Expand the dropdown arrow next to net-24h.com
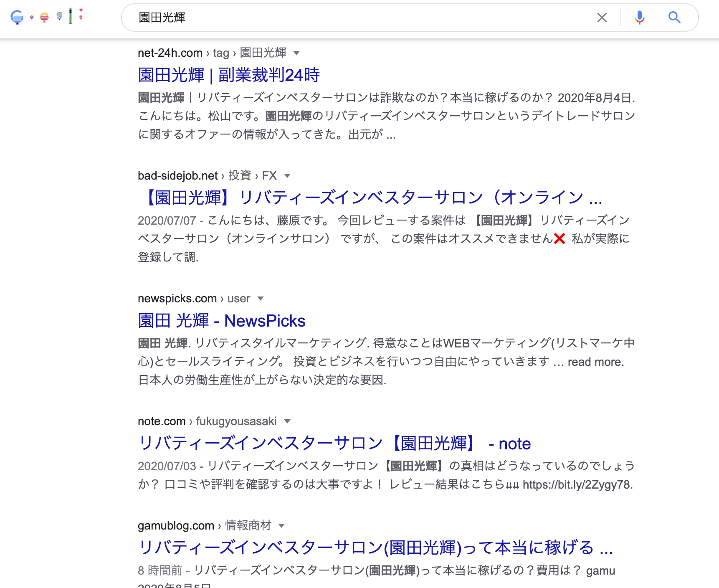 297,53
